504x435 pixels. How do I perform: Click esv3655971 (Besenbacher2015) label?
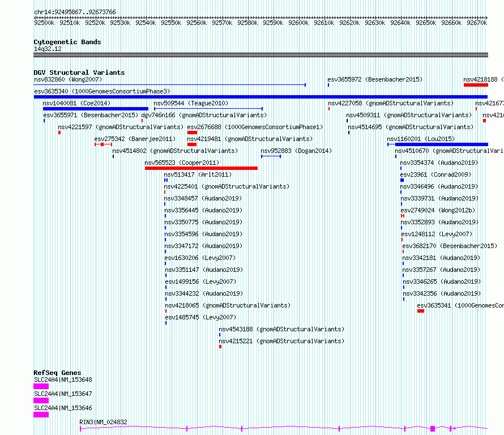pos(91,115)
